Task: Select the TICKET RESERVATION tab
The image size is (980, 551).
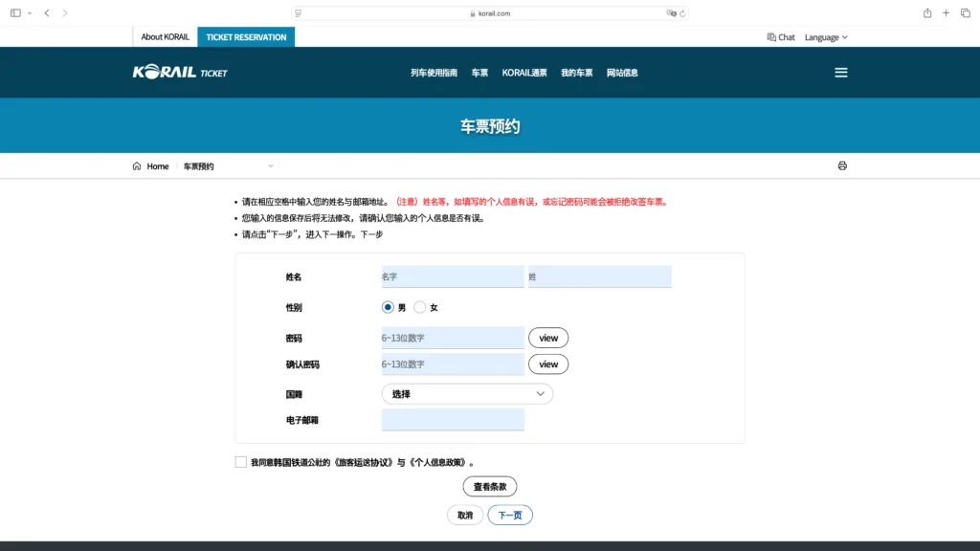Action: point(246,37)
